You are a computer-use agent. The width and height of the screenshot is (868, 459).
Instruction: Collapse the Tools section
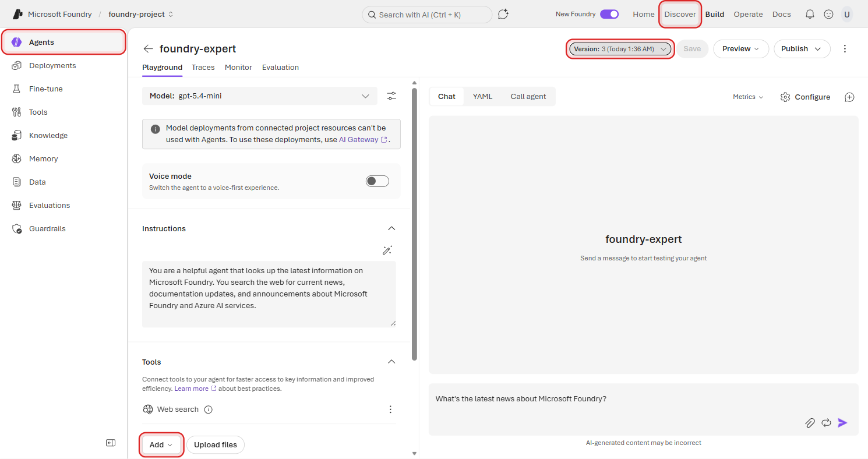[391, 362]
